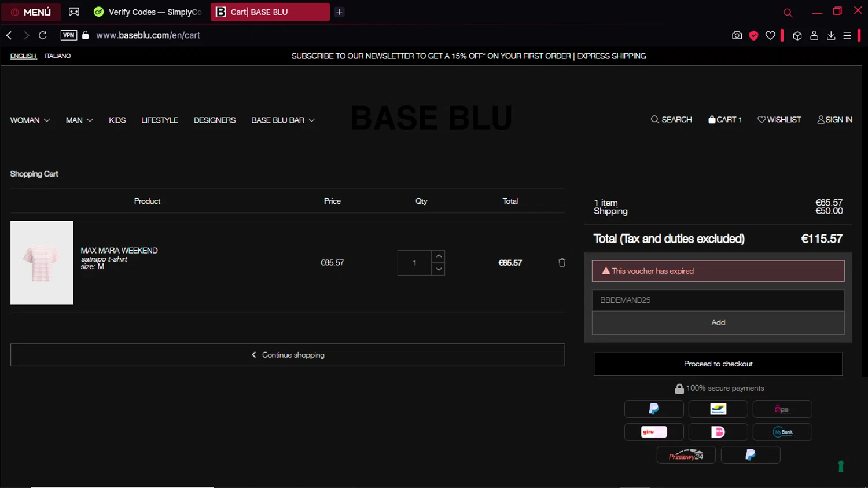The image size is (868, 488).
Task: Click Add voucher button
Action: (x=718, y=323)
